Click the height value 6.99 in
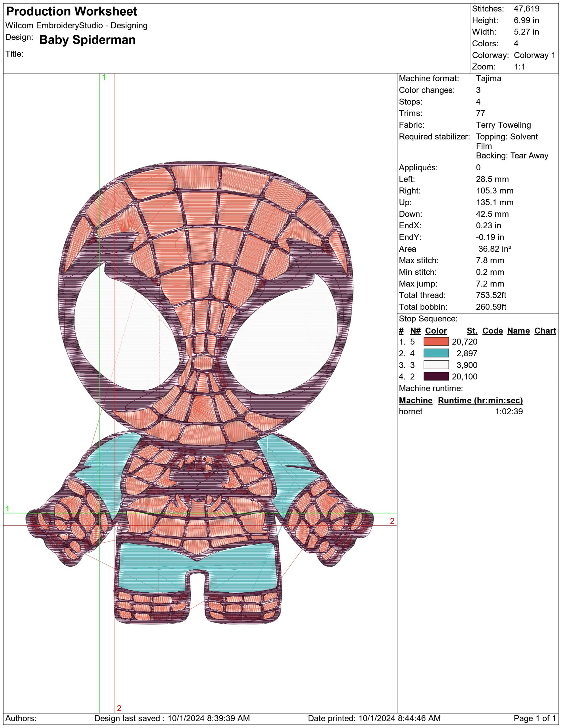Screen dimensions: 562x728 pos(526,20)
